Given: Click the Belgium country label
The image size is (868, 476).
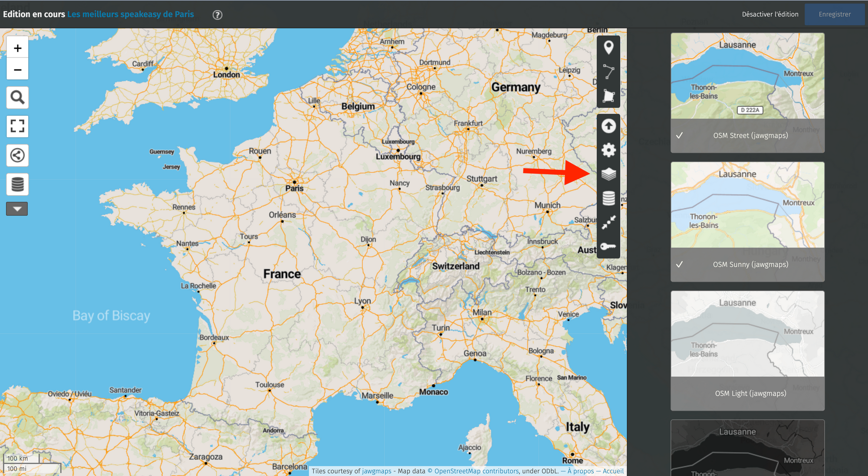Looking at the screenshot, I should 358,106.
